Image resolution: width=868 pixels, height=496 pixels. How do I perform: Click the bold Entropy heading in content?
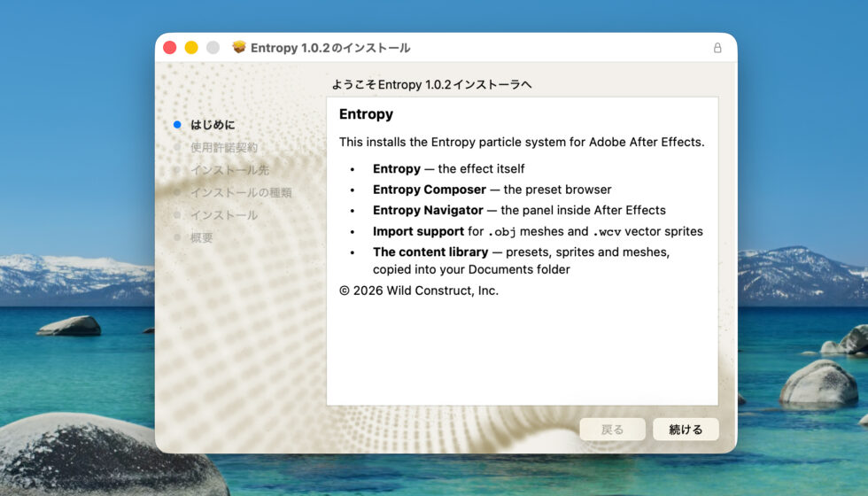coord(366,114)
